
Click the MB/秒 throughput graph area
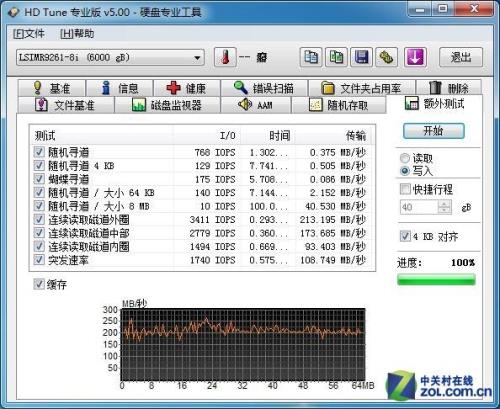tap(243, 345)
